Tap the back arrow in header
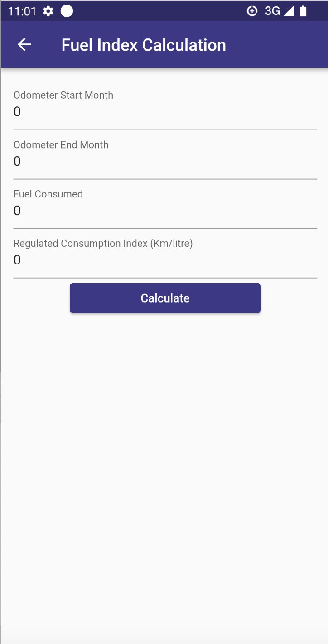 pos(24,44)
